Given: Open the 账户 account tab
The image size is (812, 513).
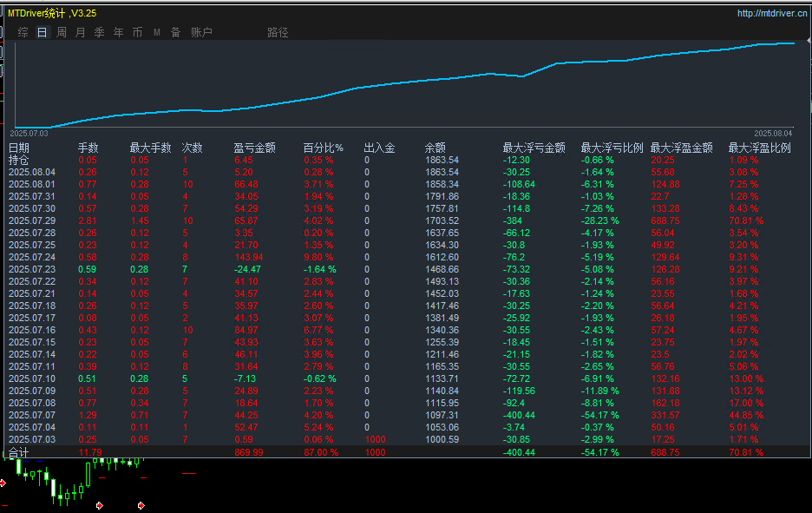Looking at the screenshot, I should [201, 32].
